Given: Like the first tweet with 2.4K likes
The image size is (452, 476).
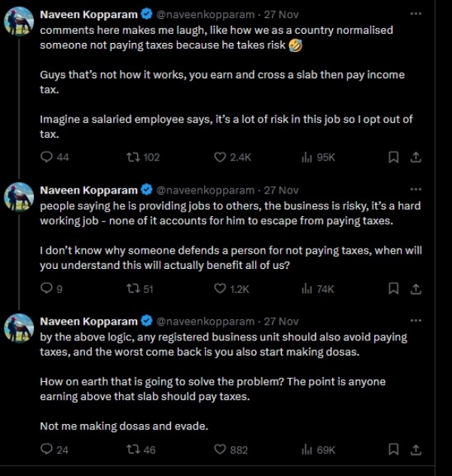Looking at the screenshot, I should pyautogui.click(x=220, y=157).
